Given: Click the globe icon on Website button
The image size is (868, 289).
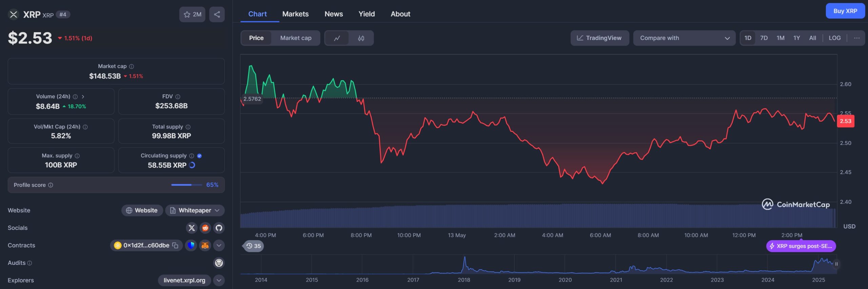Looking at the screenshot, I should [129, 211].
